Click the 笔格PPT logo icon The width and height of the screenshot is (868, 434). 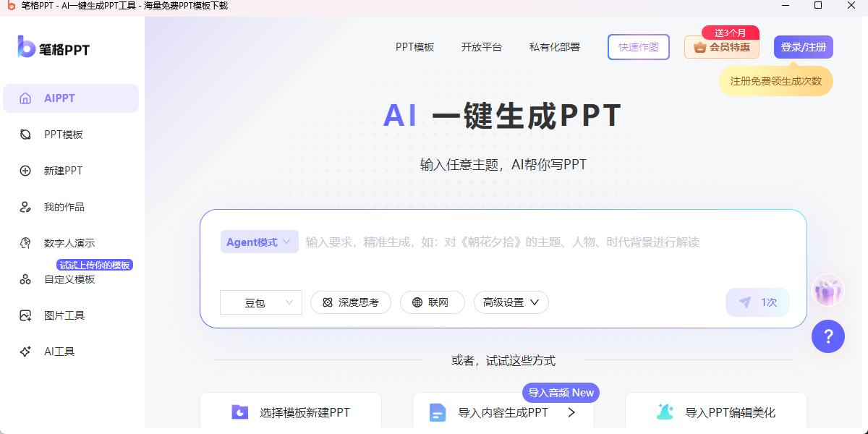[27, 47]
